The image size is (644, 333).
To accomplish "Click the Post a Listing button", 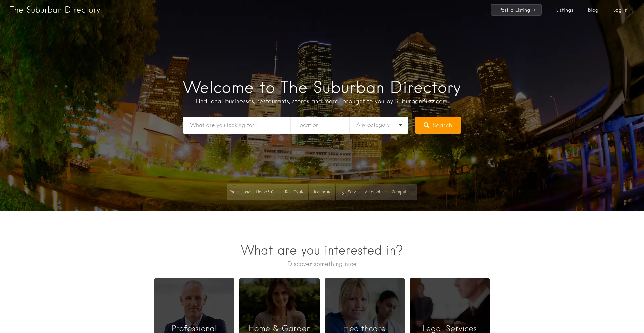I will (x=516, y=10).
